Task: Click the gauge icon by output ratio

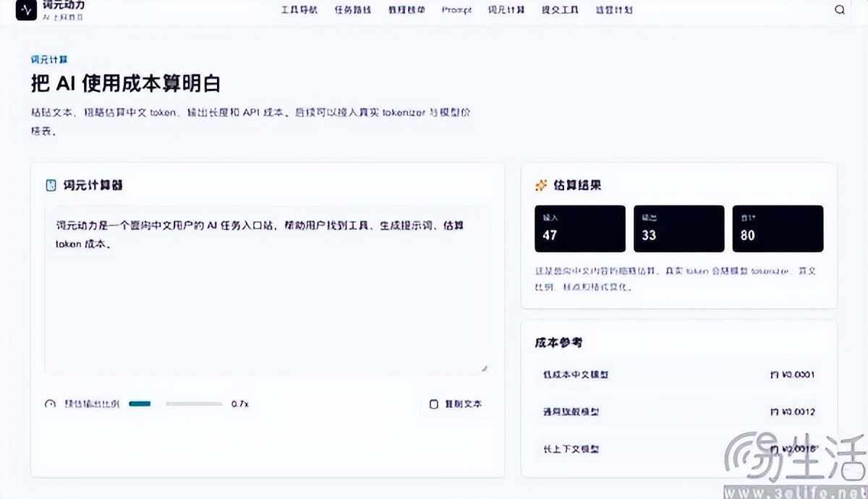Action: 50,404
